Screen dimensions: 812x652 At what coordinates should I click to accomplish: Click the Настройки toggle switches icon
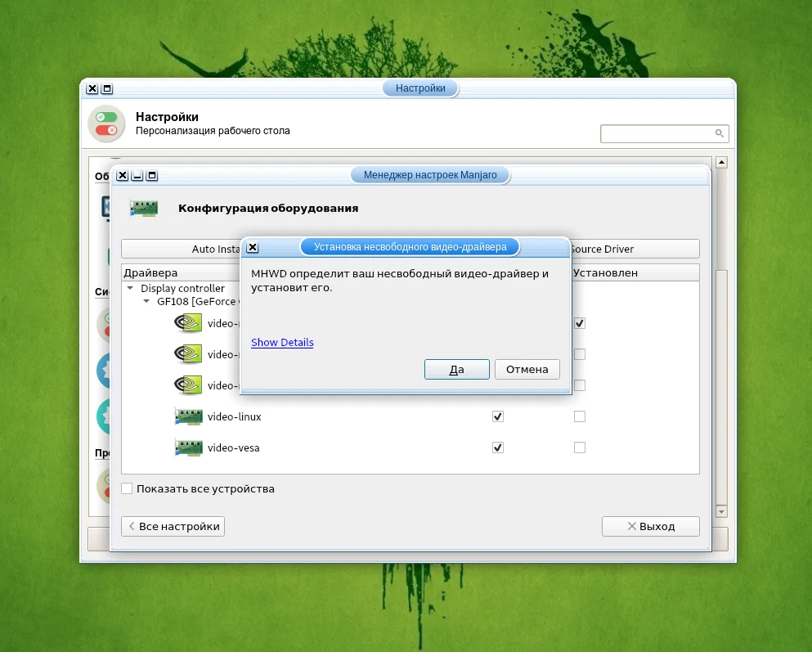tap(106, 124)
